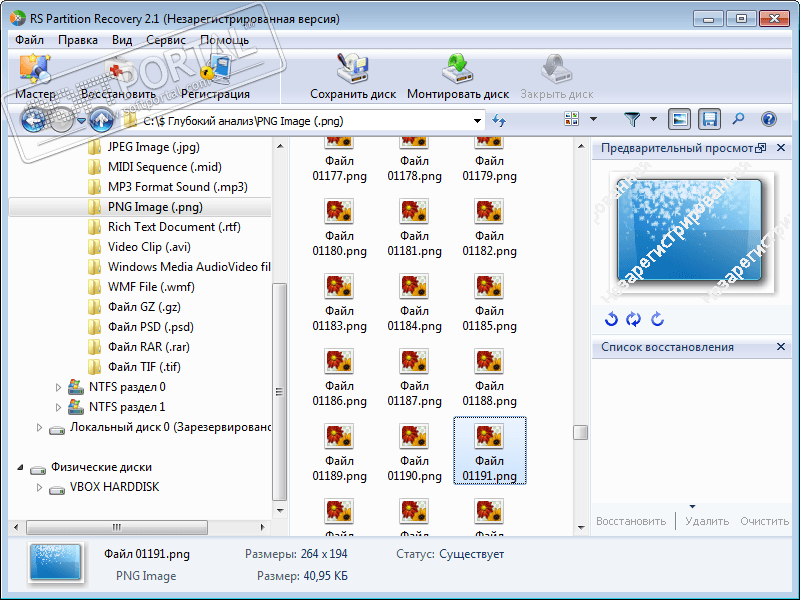The width and height of the screenshot is (800, 600).
Task: Click the file list vertical scrollbar thumb
Action: [x=581, y=432]
